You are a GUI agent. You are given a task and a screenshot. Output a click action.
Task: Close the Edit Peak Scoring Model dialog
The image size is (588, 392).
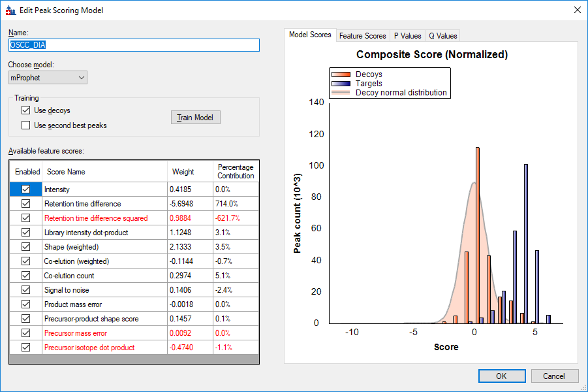(x=576, y=10)
